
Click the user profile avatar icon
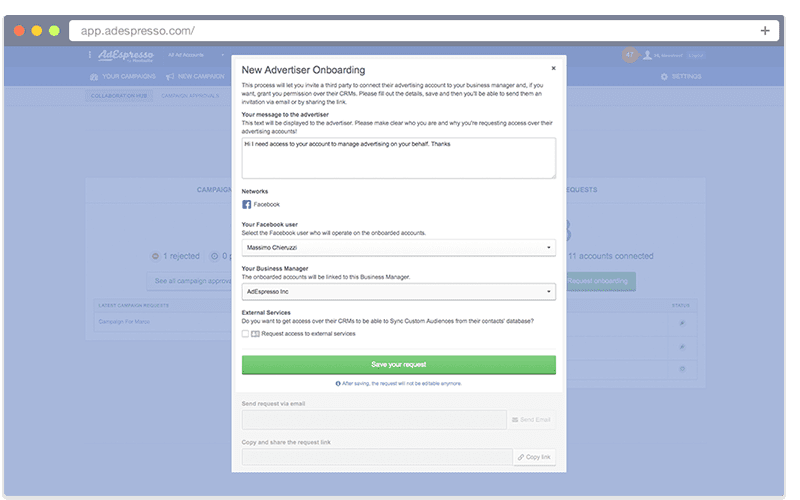[648, 55]
